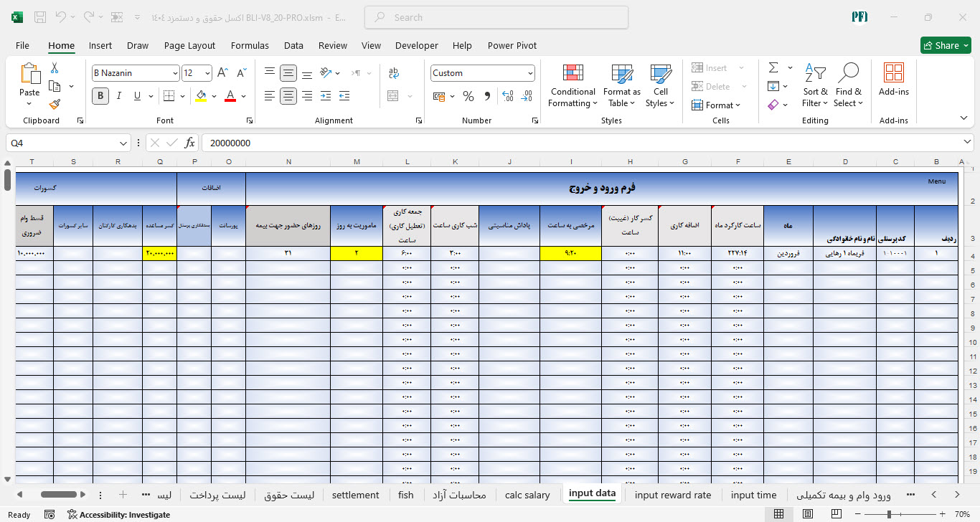Switch to the Insert ribbon tab
This screenshot has width=980, height=522.
pyautogui.click(x=100, y=45)
